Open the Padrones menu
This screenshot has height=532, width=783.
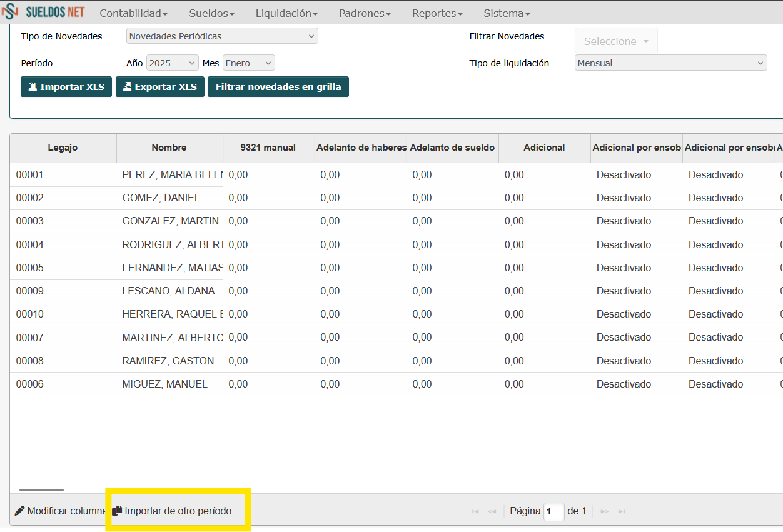pyautogui.click(x=365, y=13)
